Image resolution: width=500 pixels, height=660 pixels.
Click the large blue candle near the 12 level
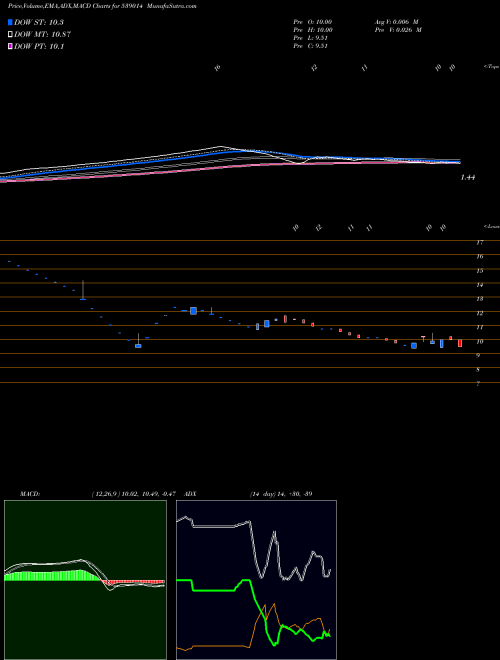pos(193,311)
